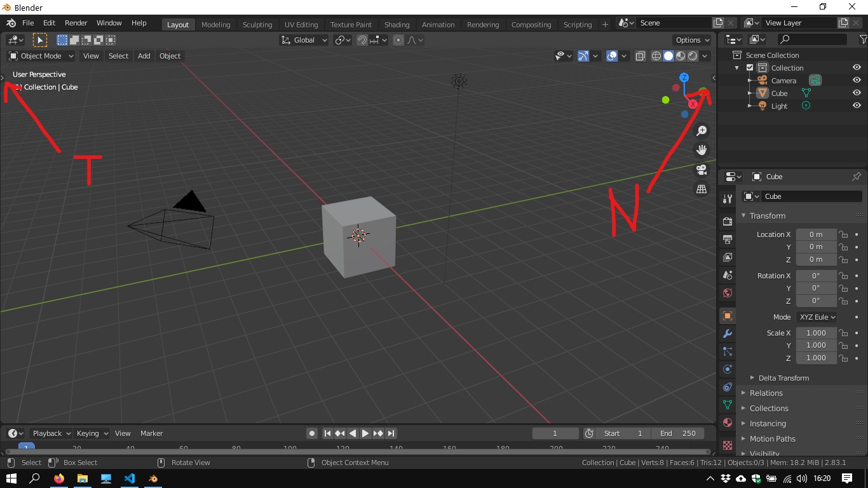Open the Global transform orientation dropdown
The height and width of the screenshot is (488, 868).
pos(304,40)
